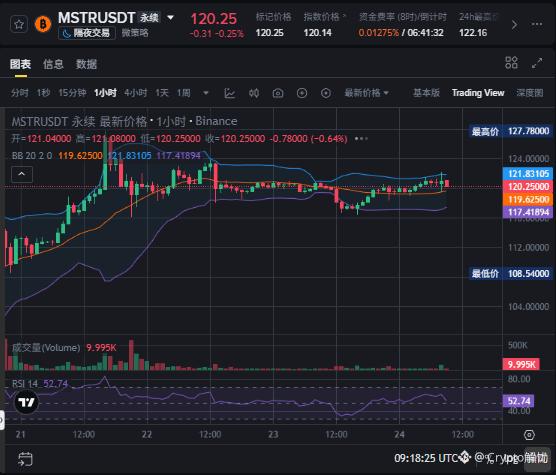The width and height of the screenshot is (556, 475).
Task: Click the 最高价 127.78000 price label
Action: coord(511,131)
